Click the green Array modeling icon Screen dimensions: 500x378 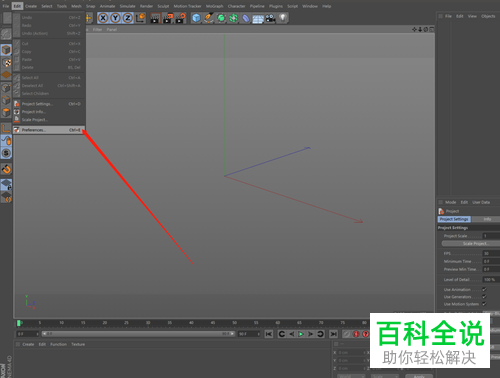pyautogui.click(x=233, y=18)
